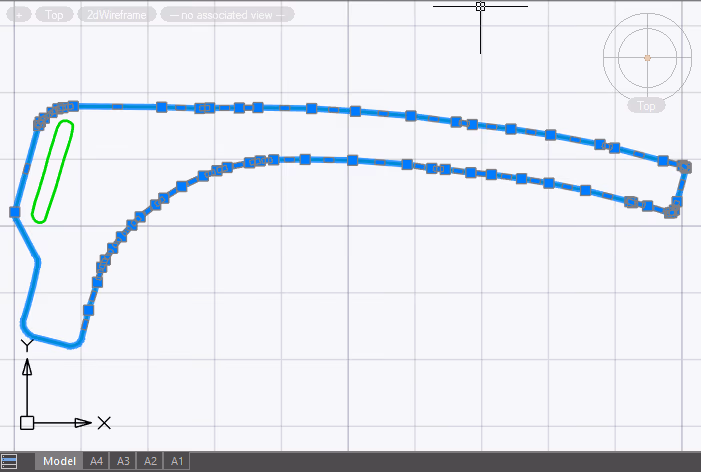Open the layout list icon beside Model

tap(9, 461)
